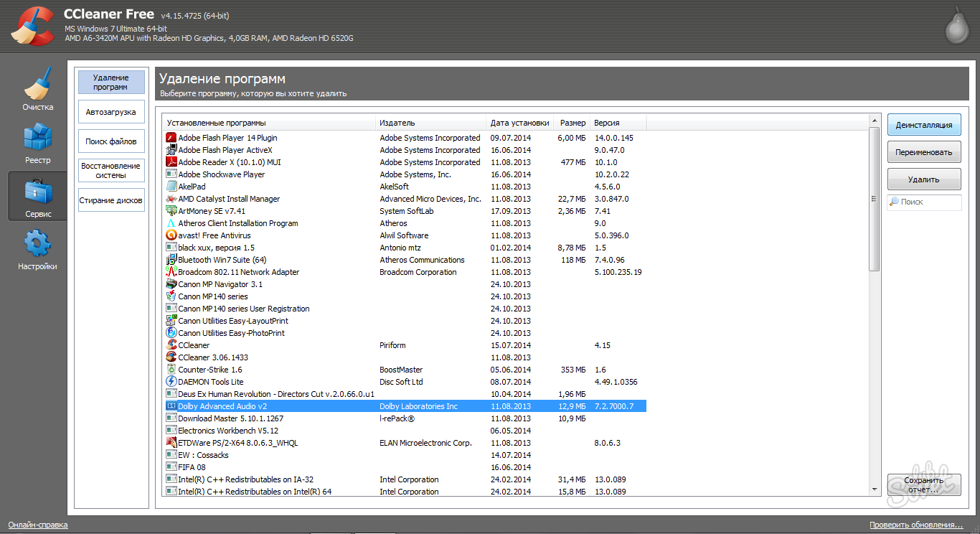This screenshot has width=980, height=534.
Task: Open the Настройки gear section
Action: (x=38, y=250)
